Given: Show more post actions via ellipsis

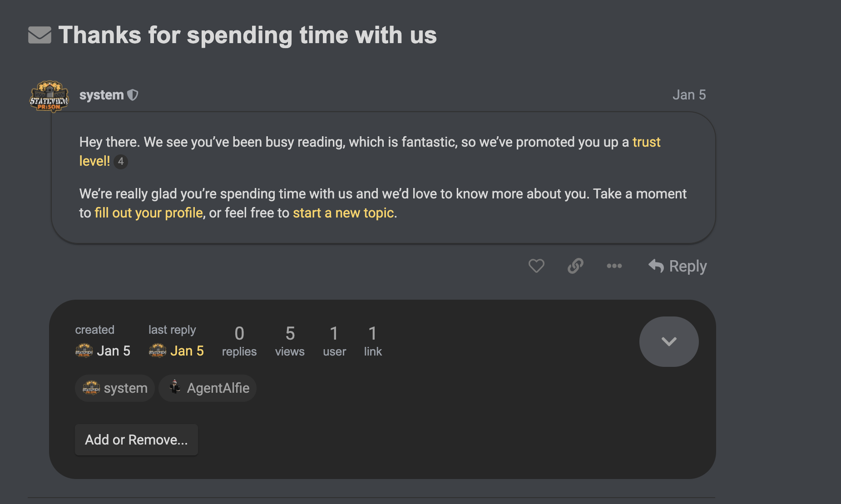Looking at the screenshot, I should [614, 266].
